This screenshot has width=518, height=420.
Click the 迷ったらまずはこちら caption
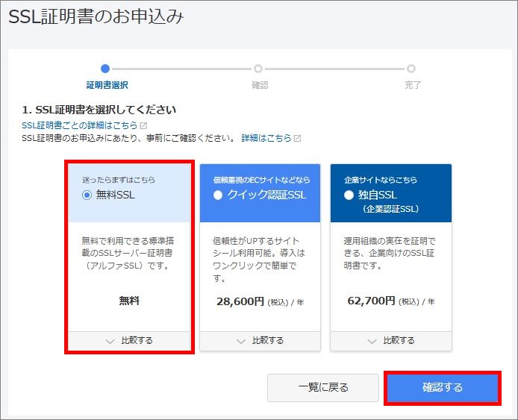tap(119, 180)
